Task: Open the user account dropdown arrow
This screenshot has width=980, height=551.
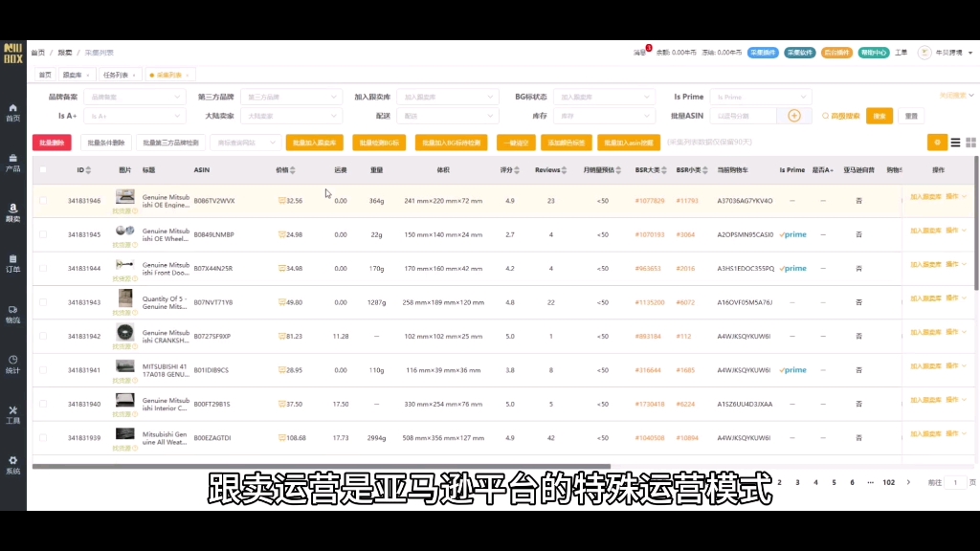Action: pos(970,53)
